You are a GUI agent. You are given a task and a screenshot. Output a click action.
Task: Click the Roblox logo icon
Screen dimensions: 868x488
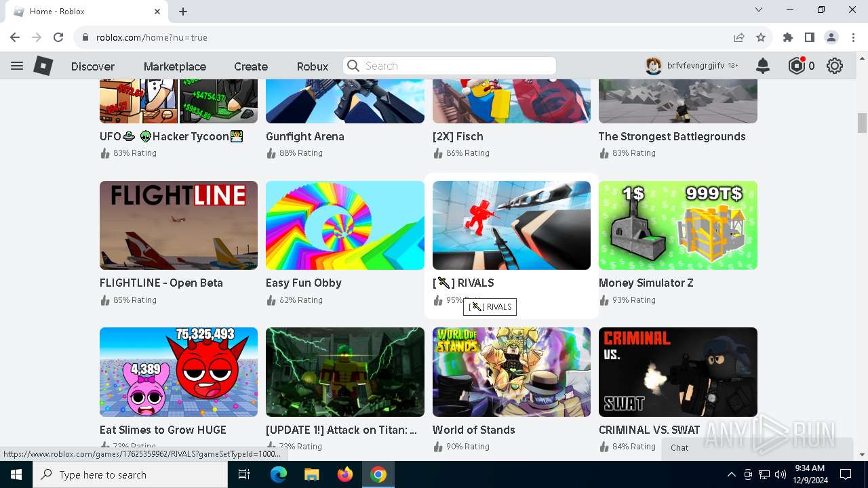click(43, 66)
